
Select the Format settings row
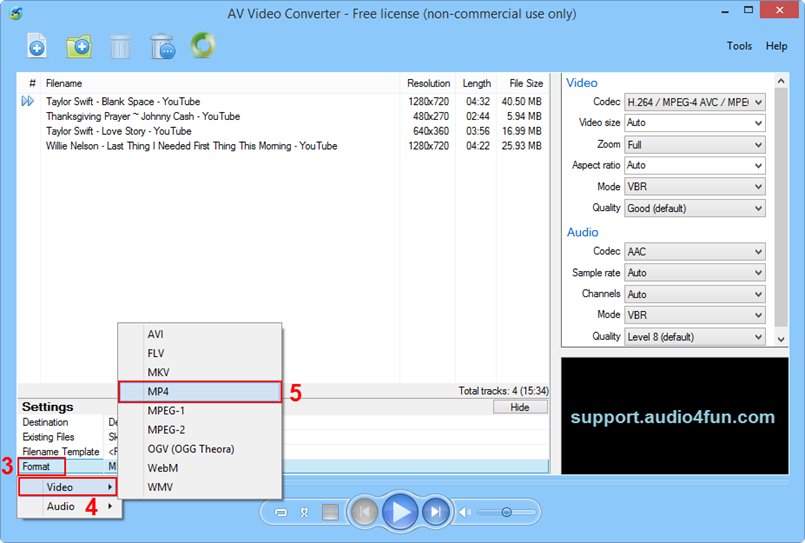(283, 467)
